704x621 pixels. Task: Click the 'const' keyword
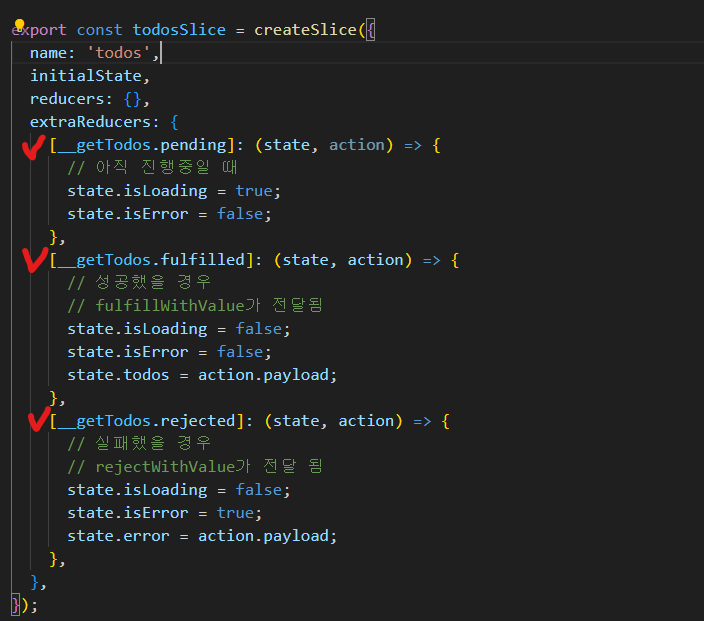pyautogui.click(x=99, y=30)
